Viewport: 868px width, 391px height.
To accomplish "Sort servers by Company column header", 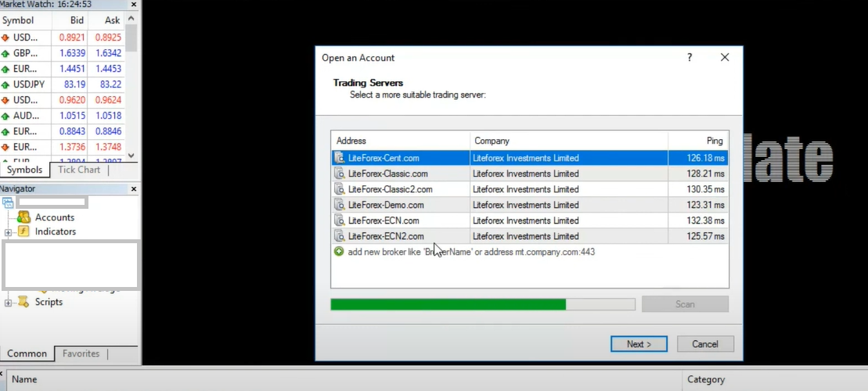I will [569, 141].
